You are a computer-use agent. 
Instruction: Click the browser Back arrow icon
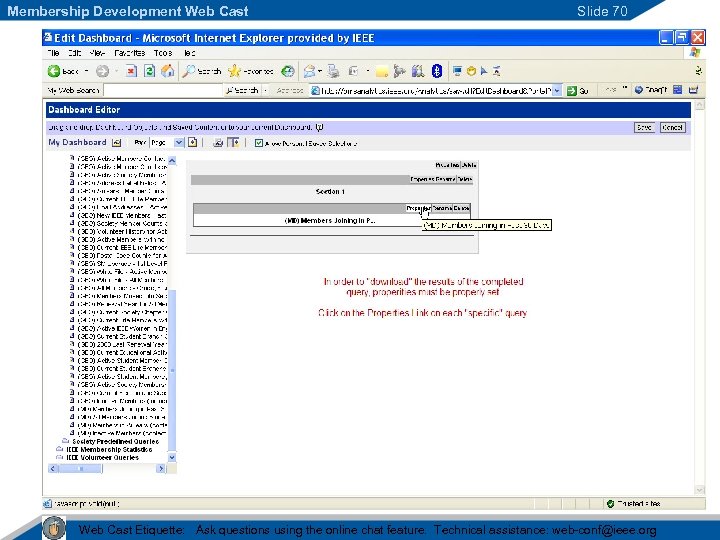pos(54,71)
